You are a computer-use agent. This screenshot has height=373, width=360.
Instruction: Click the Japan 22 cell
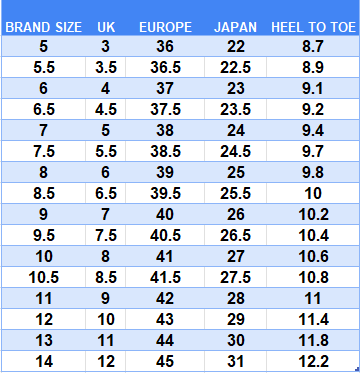pos(235,46)
